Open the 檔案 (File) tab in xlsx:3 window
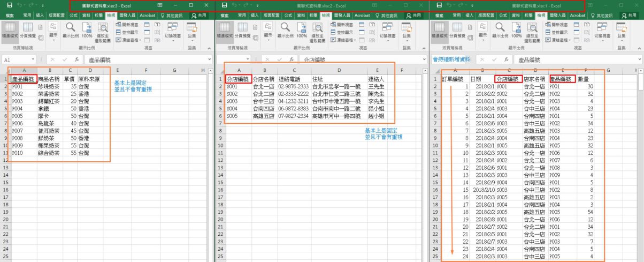644x262 pixels. tap(10, 16)
